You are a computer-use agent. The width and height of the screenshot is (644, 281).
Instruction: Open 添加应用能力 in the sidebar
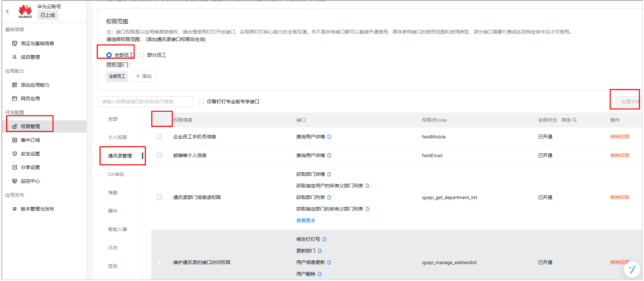pos(35,85)
